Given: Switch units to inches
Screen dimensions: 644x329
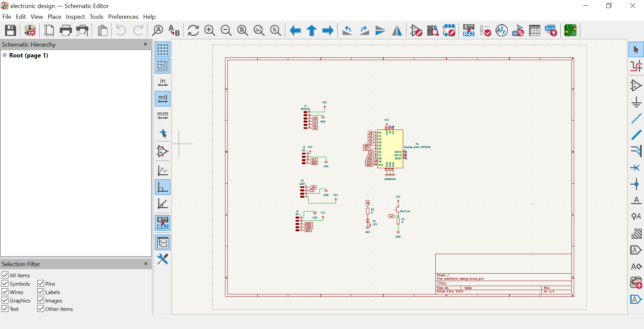Looking at the screenshot, I should pos(163,82).
